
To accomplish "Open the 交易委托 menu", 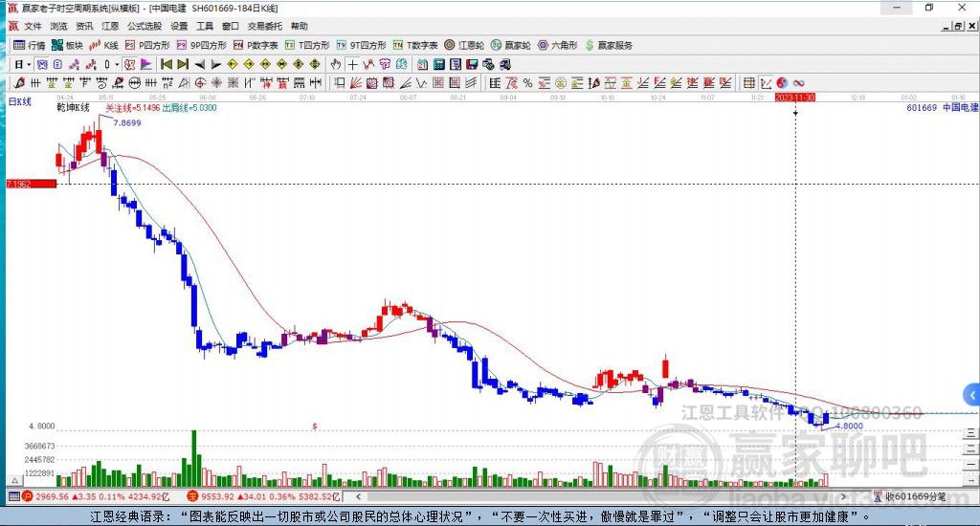I will 265,26.
